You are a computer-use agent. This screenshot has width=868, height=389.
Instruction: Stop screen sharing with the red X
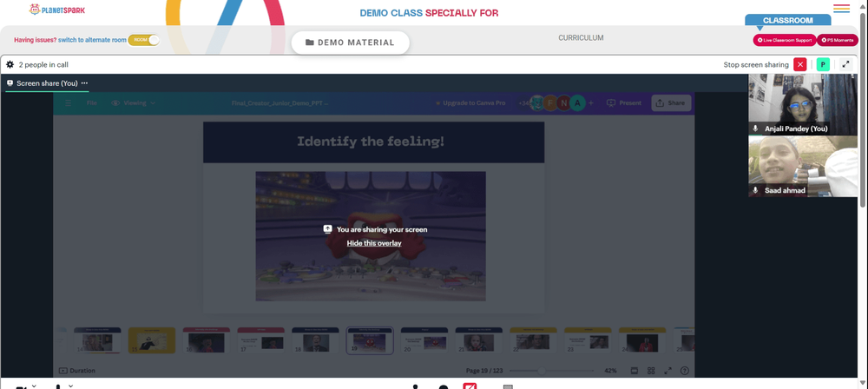click(800, 64)
